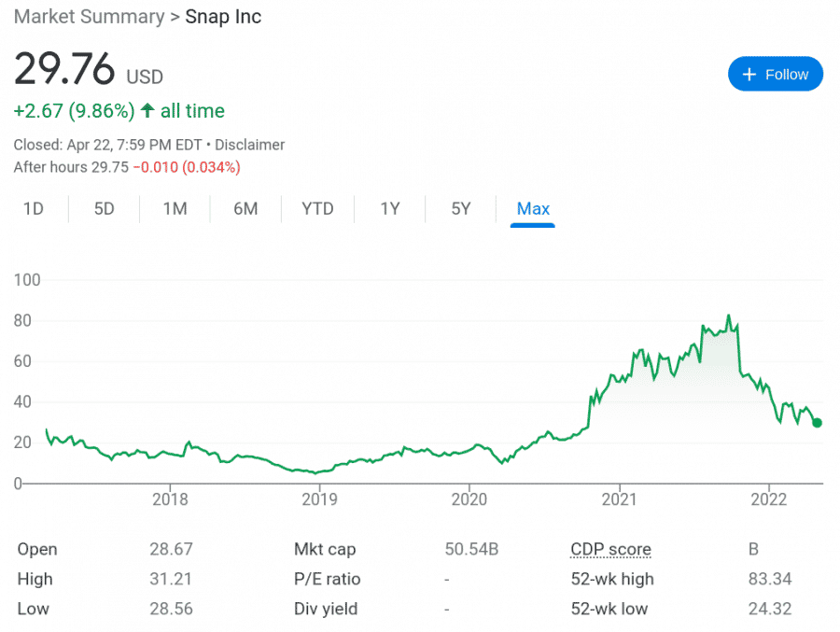Click the Follow button

click(775, 74)
